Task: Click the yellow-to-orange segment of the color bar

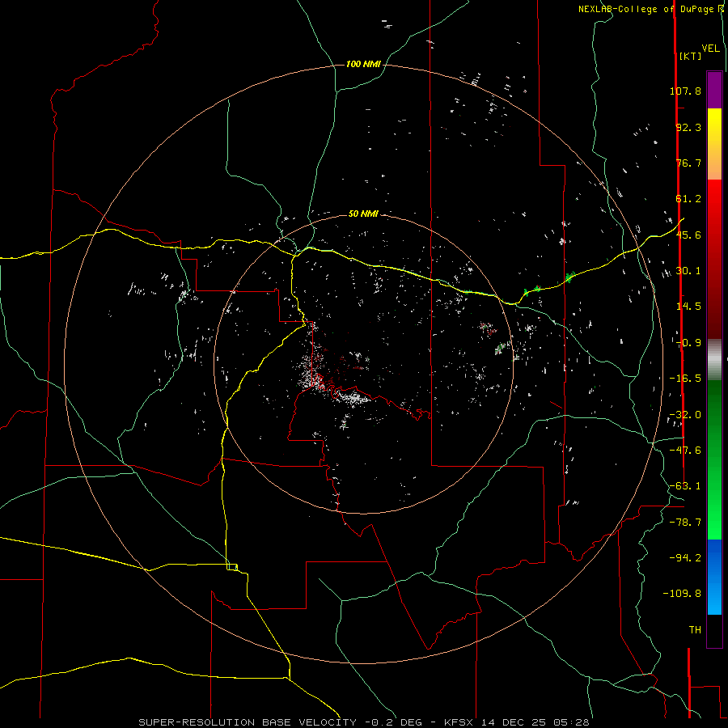Action: (x=714, y=144)
